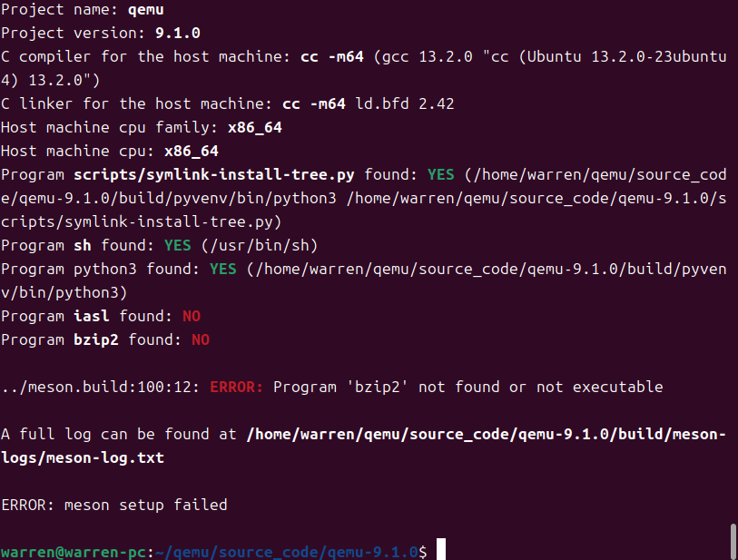
Task: Click the ~/qemu/source_code/qemu-9.1.0 prompt path
Action: 286,552
